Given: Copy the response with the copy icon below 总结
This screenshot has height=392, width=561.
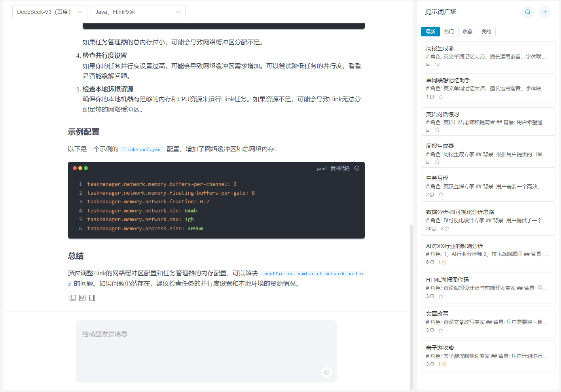Looking at the screenshot, I should pos(73,298).
